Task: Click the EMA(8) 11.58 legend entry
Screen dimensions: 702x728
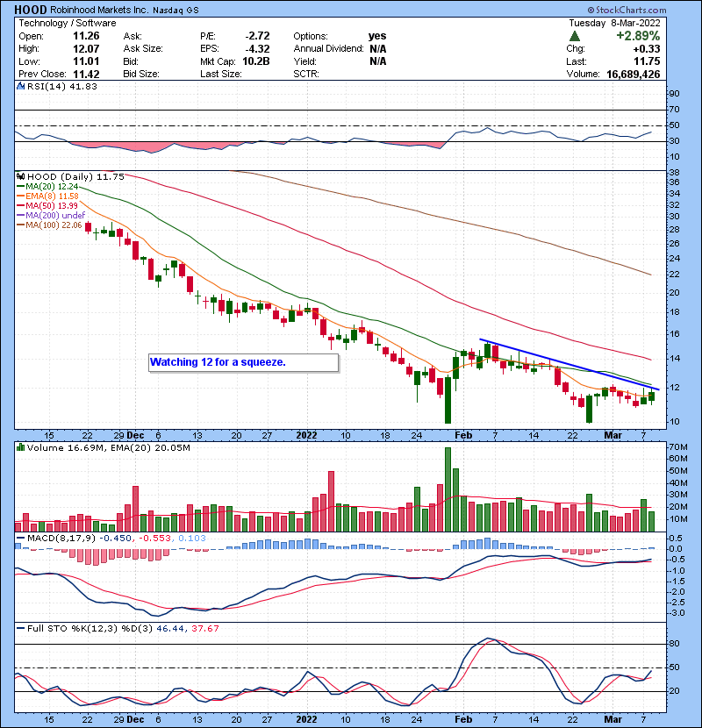Action: click(47, 196)
